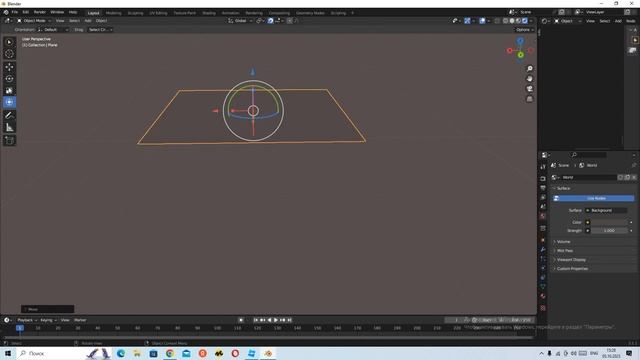
Task: Open the File menu
Action: pos(15,13)
